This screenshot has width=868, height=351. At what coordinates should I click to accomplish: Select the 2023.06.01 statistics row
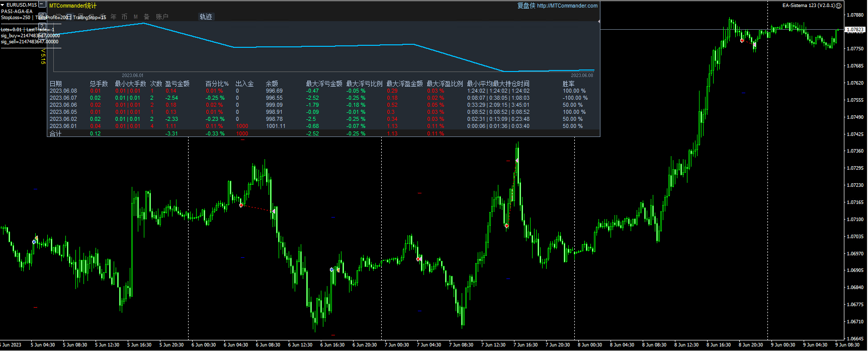(x=63, y=126)
